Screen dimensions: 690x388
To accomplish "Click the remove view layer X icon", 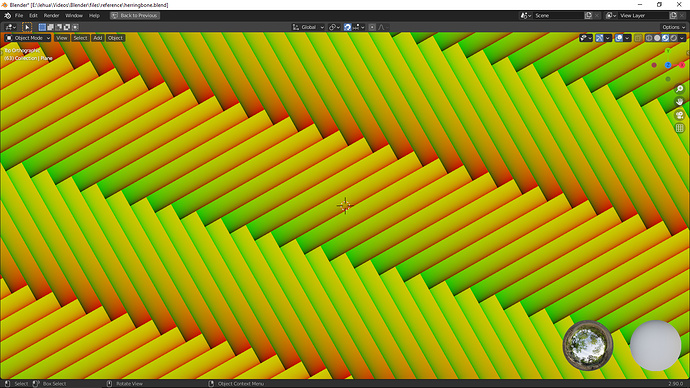I will tap(682, 15).
